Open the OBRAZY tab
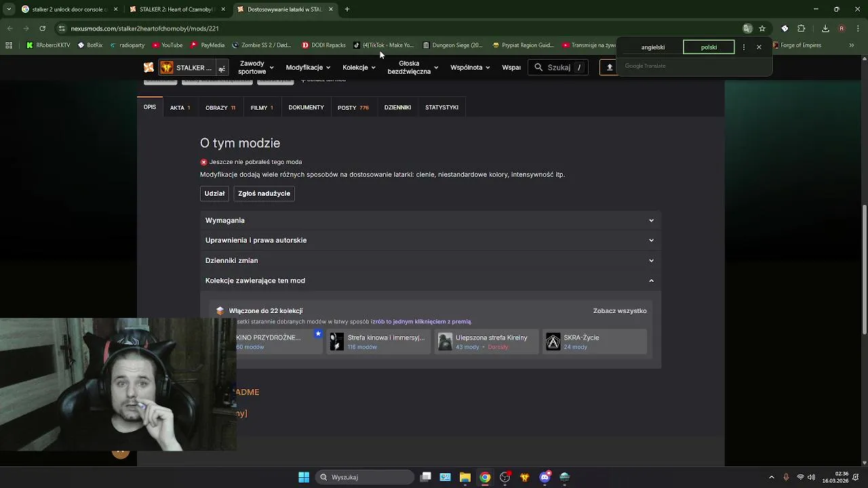 pos(220,107)
